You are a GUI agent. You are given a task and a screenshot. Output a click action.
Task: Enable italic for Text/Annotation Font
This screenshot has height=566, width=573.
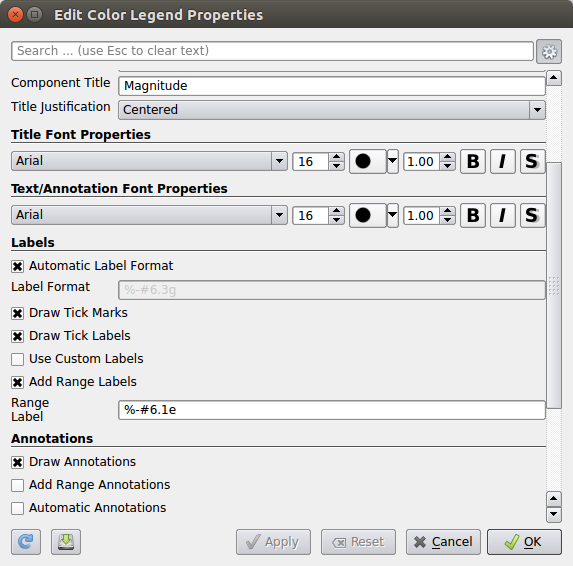pos(503,215)
